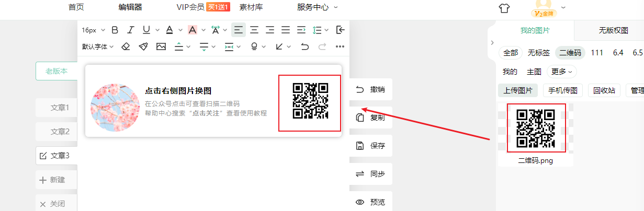Viewport: 644px width, 211px height.
Task: Select 文章2 in the article list
Action: pyautogui.click(x=57, y=132)
